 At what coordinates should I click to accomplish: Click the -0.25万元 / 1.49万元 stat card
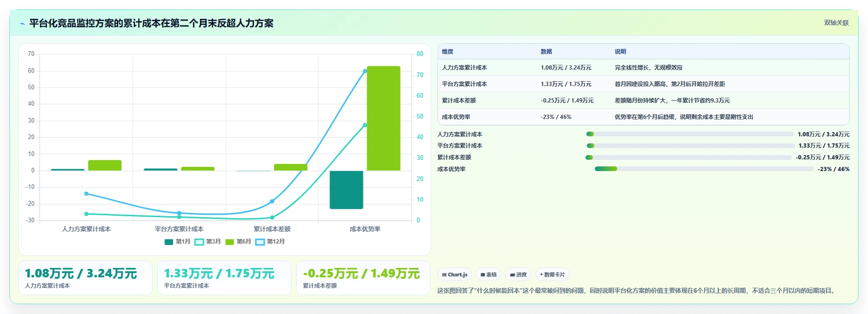tap(363, 278)
